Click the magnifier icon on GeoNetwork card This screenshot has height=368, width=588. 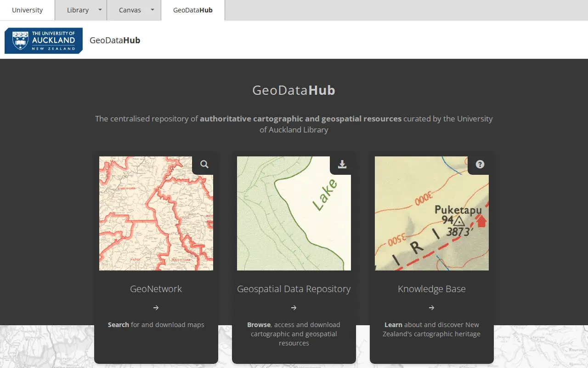(204, 164)
